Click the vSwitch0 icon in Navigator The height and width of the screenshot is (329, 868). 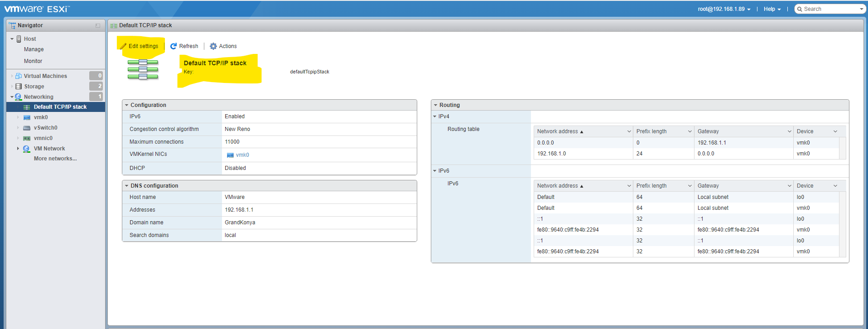27,128
